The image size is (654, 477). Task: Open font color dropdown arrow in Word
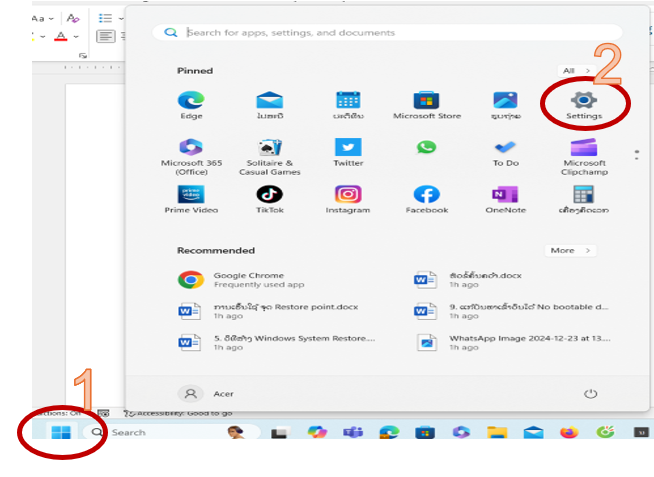[76, 37]
